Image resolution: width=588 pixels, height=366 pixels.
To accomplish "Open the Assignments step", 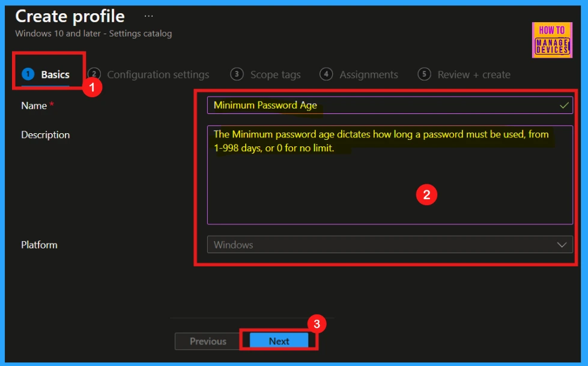I will point(359,74).
